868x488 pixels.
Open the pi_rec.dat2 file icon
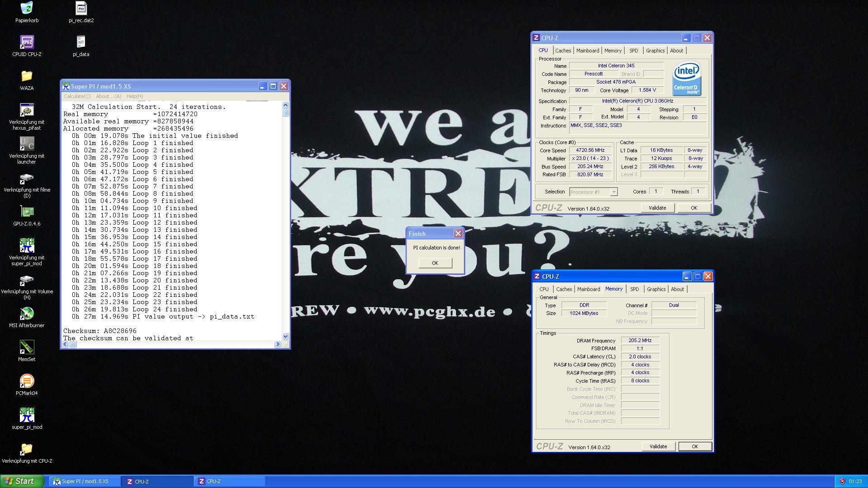pyautogui.click(x=81, y=8)
